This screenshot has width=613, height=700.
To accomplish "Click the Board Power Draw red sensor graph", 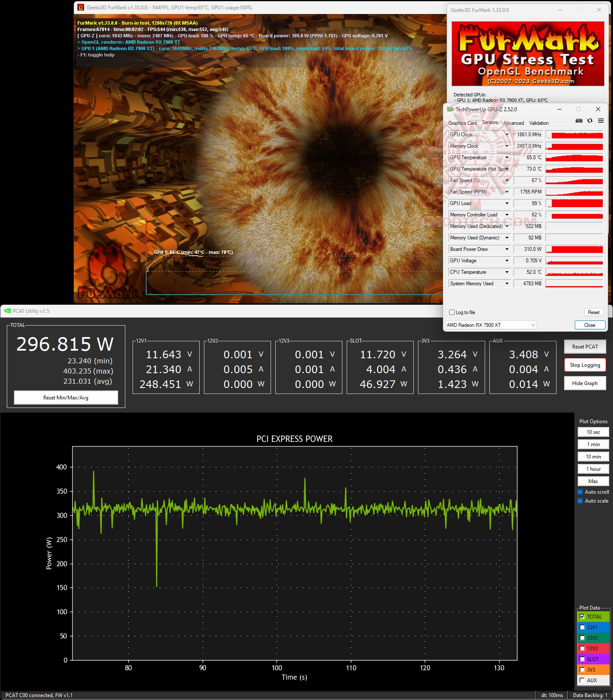I will (574, 249).
